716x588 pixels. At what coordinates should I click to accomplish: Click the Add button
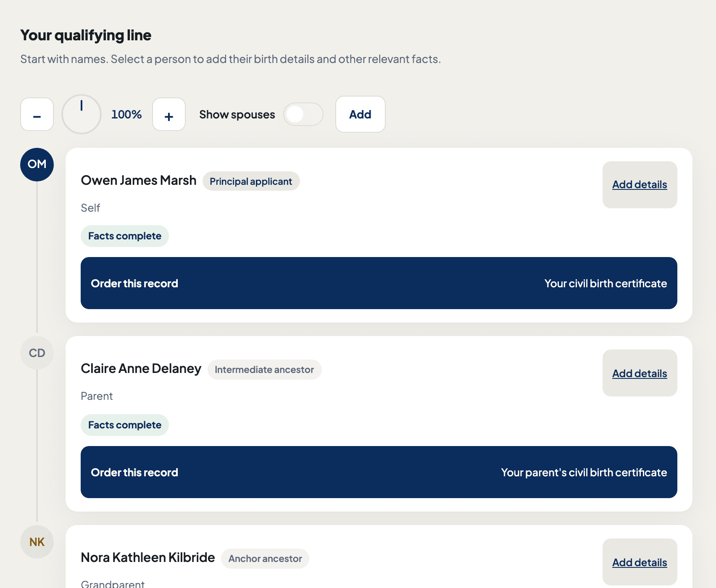tap(361, 114)
